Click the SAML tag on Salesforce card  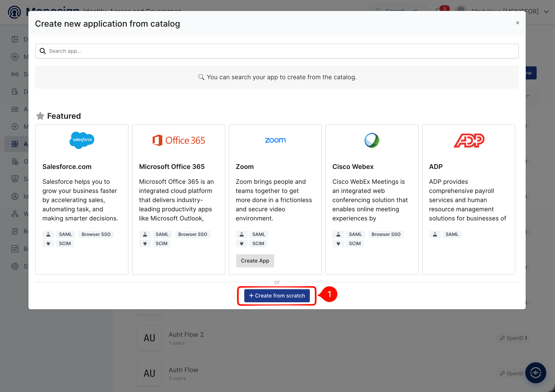[66, 234]
